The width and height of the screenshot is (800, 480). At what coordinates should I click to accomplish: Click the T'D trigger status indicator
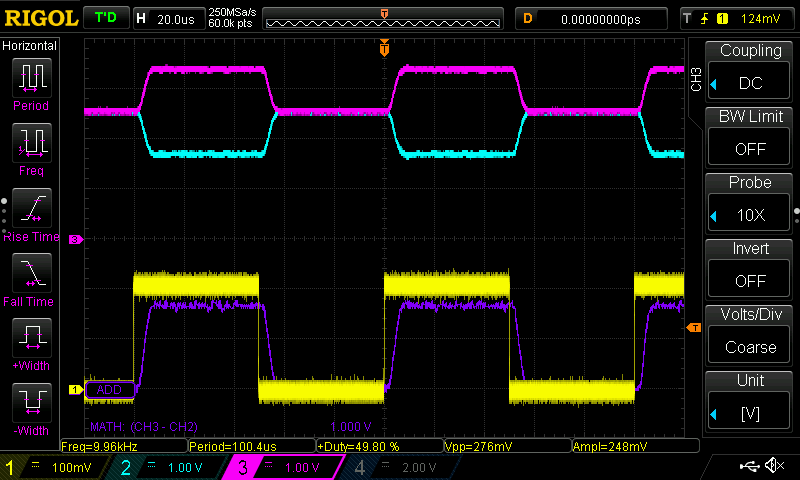pos(106,18)
